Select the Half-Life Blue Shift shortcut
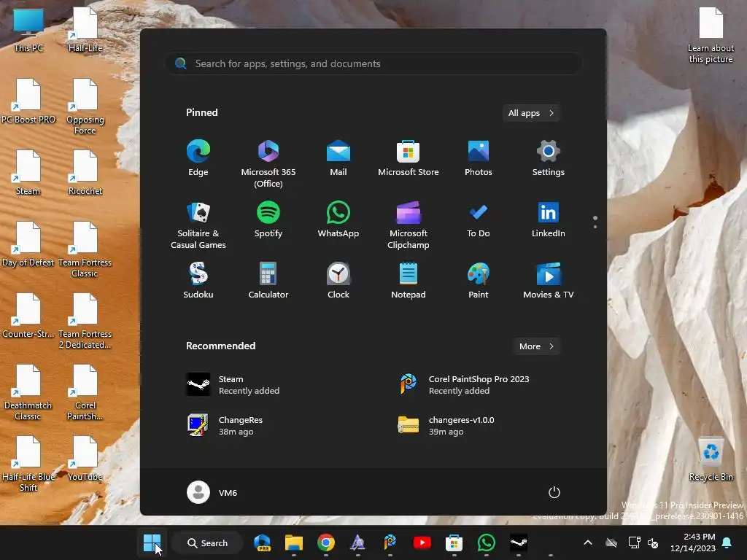This screenshot has height=560, width=747. coord(28,463)
